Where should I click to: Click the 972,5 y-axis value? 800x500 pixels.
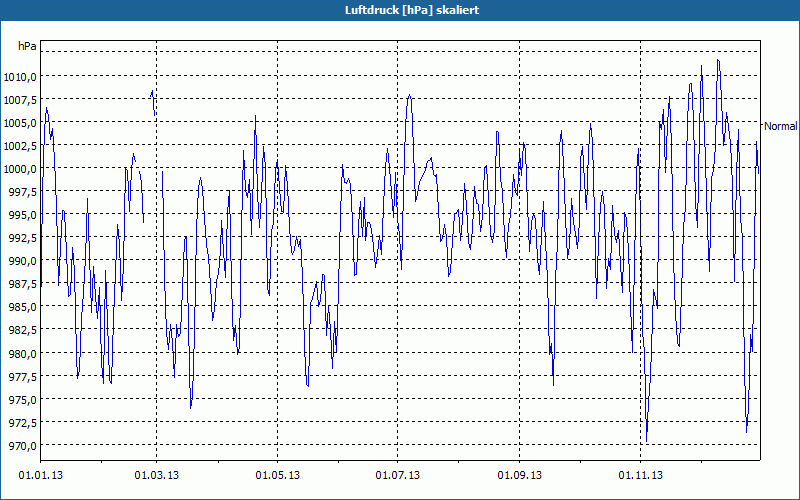(23, 422)
